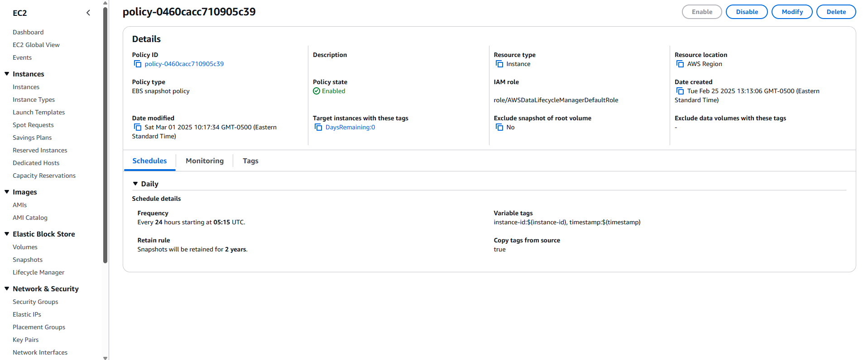Open Savings Plans page

(32, 137)
